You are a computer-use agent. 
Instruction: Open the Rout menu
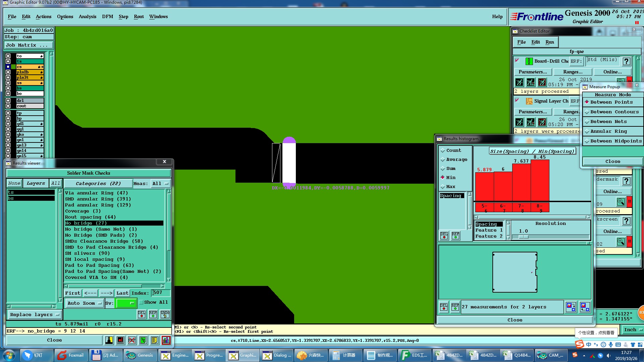pos(139,16)
